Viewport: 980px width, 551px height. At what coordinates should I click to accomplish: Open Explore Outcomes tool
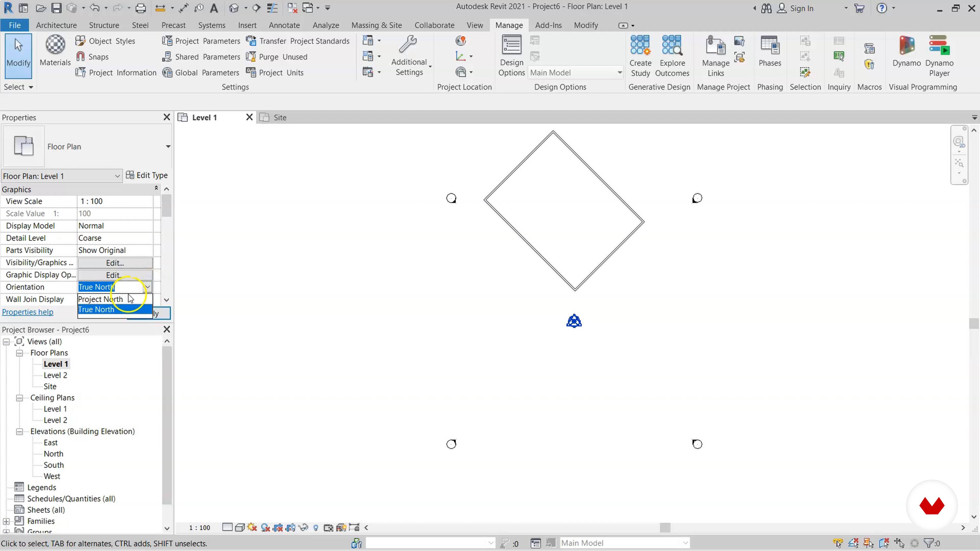pyautogui.click(x=672, y=56)
